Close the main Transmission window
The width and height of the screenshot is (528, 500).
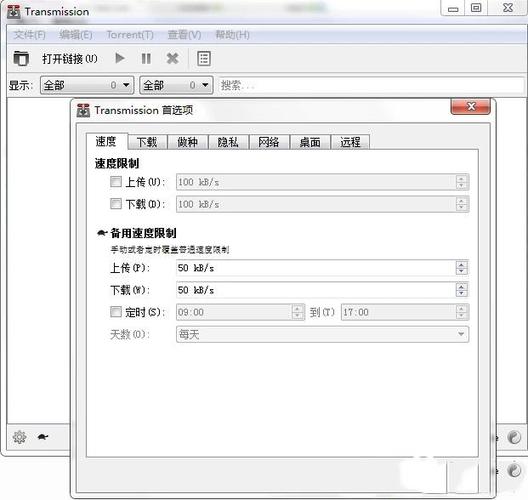pyautogui.click(x=507, y=8)
